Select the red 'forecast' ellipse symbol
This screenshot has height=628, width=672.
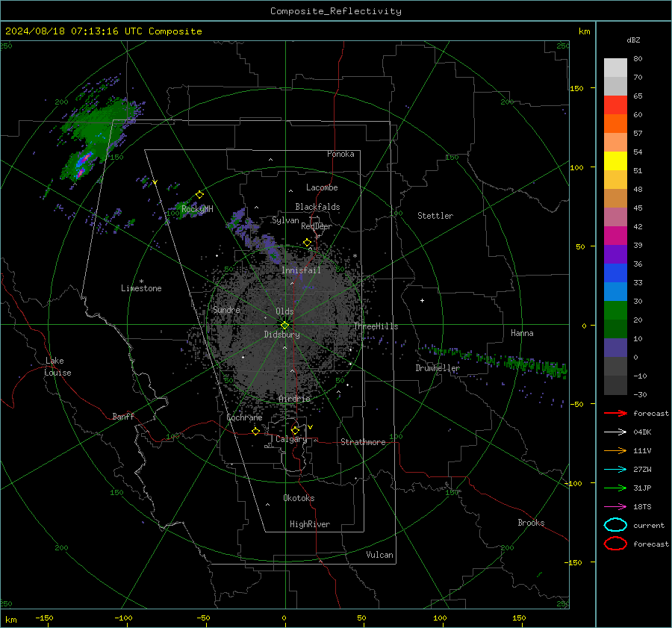615,544
